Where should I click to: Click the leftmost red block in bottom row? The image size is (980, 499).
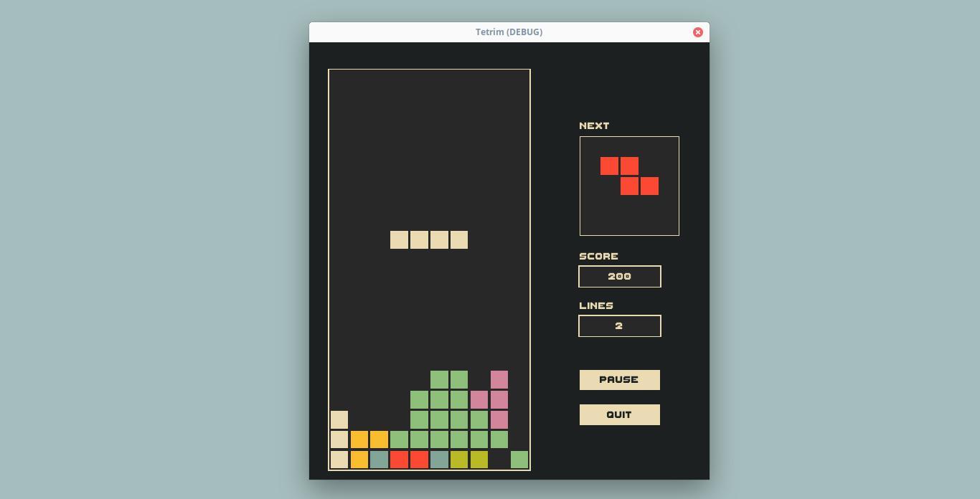tap(400, 460)
